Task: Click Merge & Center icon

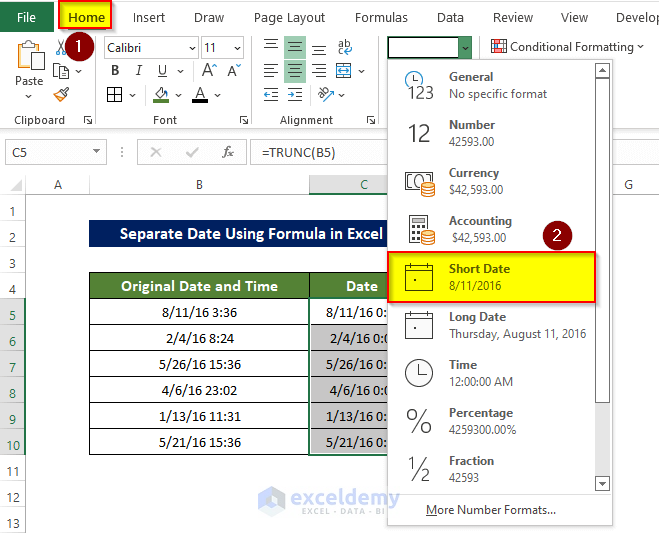Action: [344, 71]
